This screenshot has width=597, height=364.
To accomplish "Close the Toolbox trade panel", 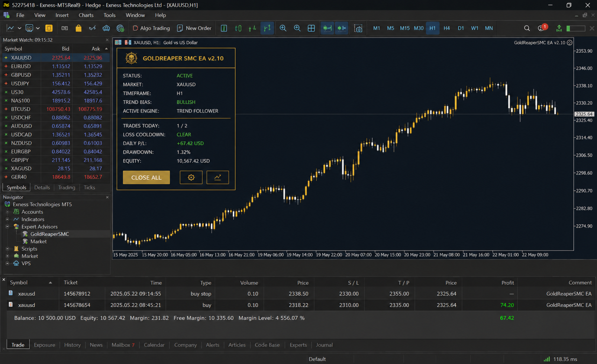I will click(x=4, y=280).
